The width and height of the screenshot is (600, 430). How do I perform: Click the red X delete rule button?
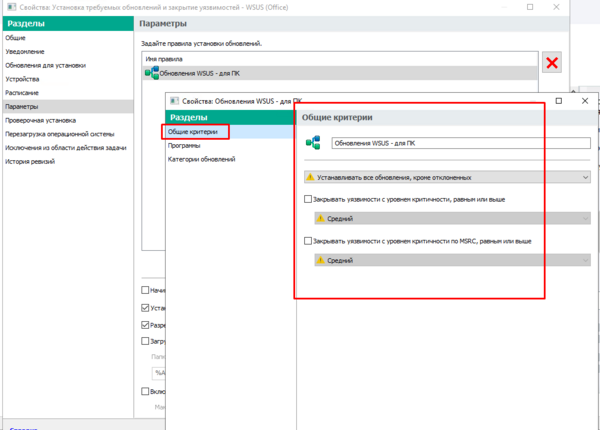(551, 63)
